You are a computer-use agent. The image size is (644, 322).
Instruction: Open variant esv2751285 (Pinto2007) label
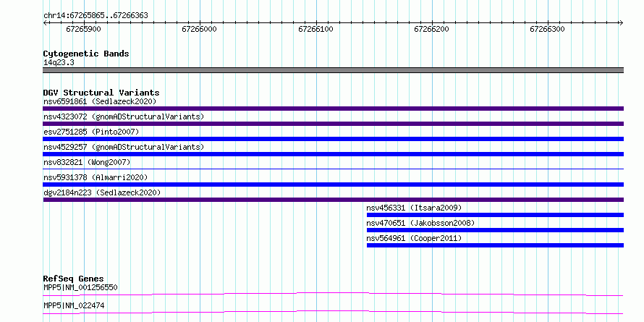point(91,132)
